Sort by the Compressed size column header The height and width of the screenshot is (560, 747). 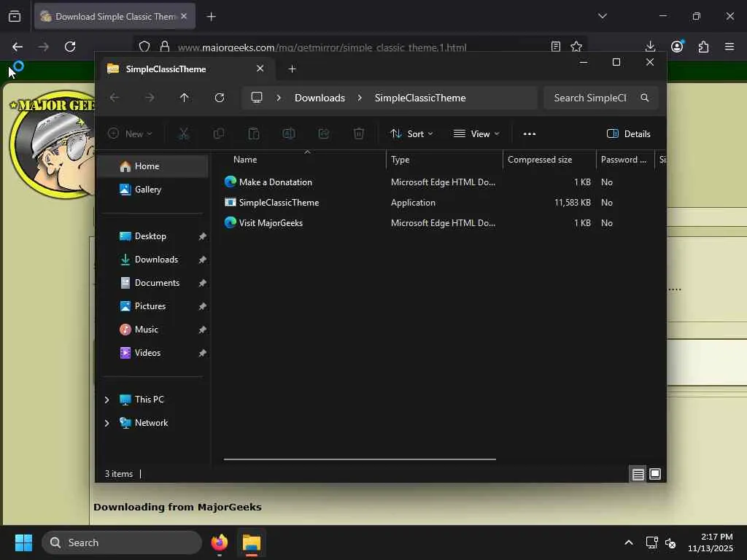pyautogui.click(x=549, y=160)
